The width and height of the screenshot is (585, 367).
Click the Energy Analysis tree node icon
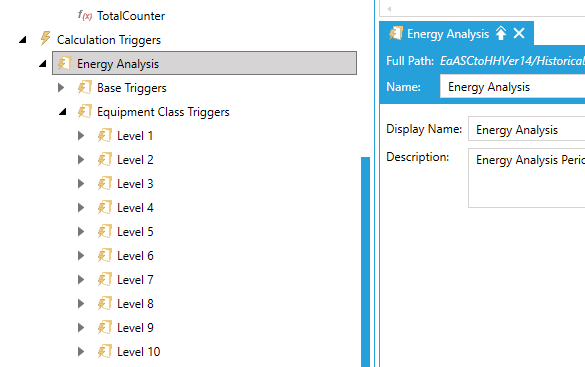click(65, 63)
